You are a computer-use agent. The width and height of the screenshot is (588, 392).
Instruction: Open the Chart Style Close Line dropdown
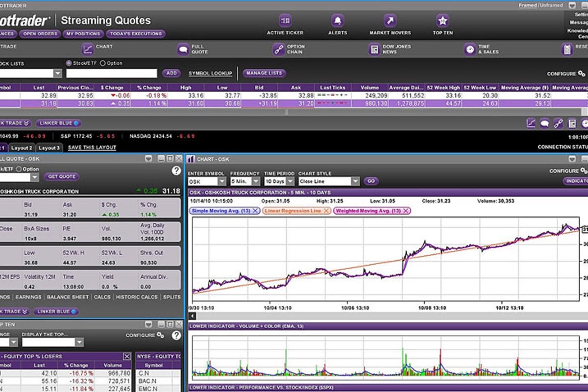coord(356,181)
